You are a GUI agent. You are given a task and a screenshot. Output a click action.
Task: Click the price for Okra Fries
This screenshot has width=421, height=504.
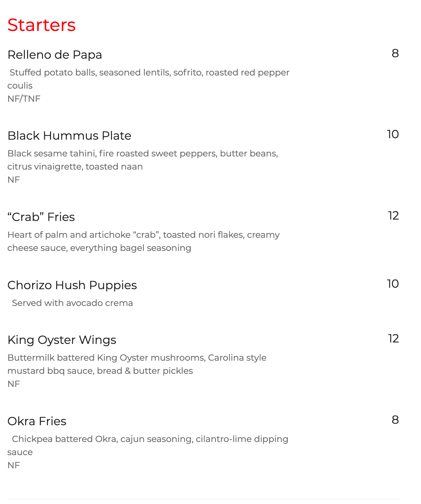tap(395, 420)
